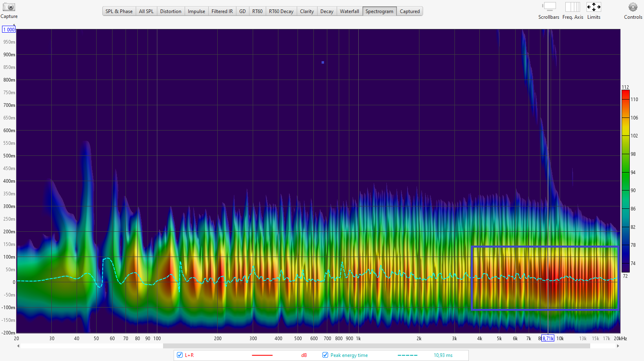Open the Captured tab
The image size is (644, 361).
[x=410, y=11]
